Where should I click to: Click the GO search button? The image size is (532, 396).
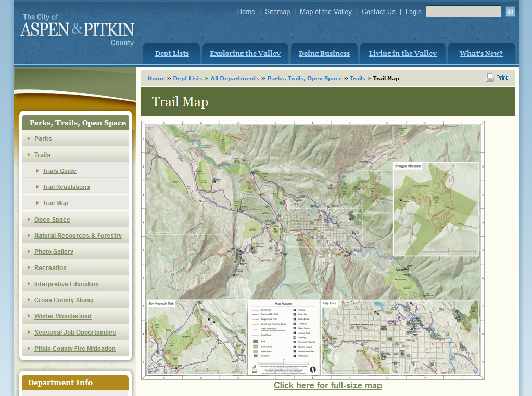point(510,11)
